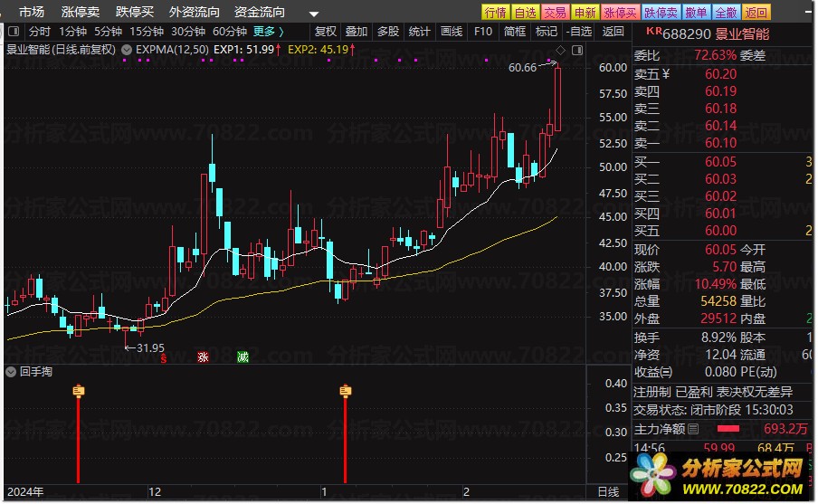Switch to 30分钟 period
The width and height of the screenshot is (818, 504).
click(188, 32)
